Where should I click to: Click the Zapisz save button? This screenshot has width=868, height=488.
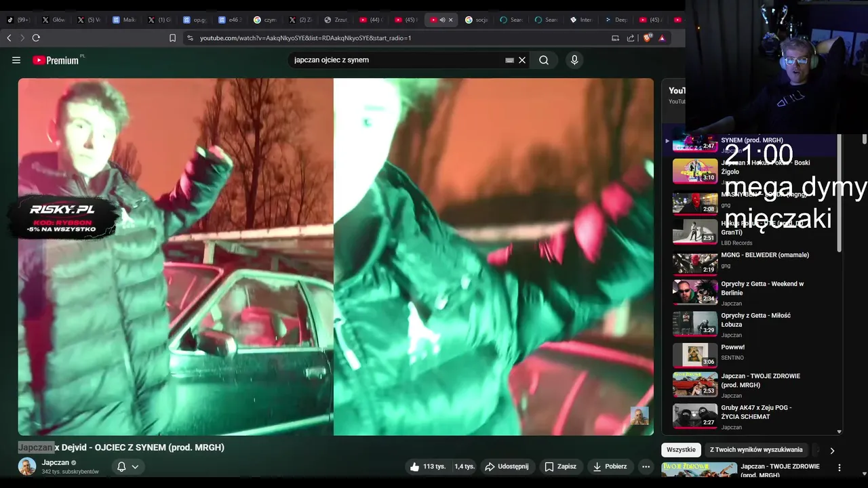560,466
